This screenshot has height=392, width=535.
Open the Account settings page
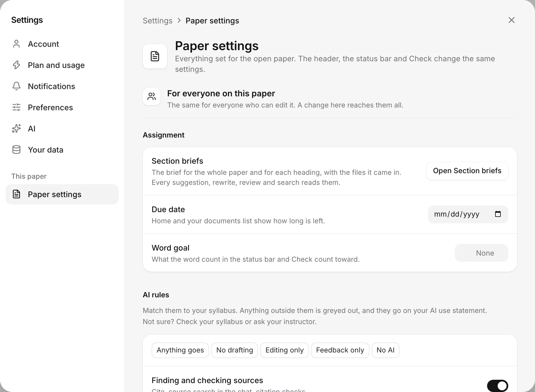(x=62, y=44)
